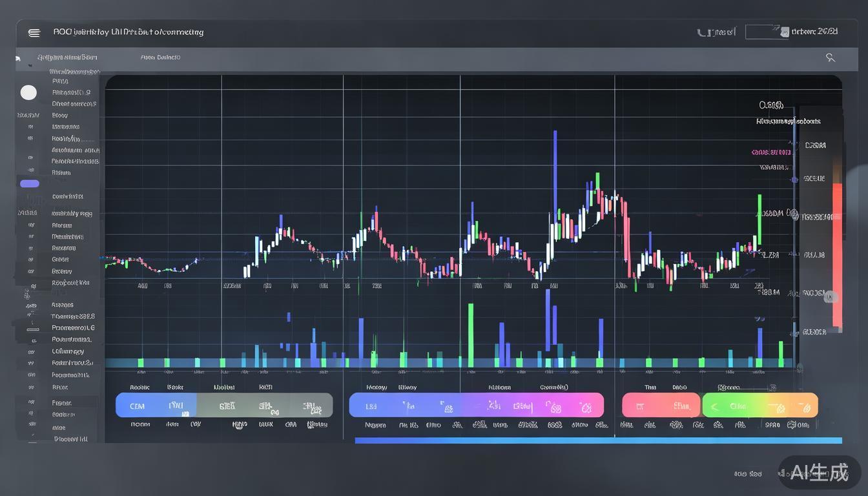868x496 pixels.
Task: Open the hamburger menu top left
Action: coord(34,32)
